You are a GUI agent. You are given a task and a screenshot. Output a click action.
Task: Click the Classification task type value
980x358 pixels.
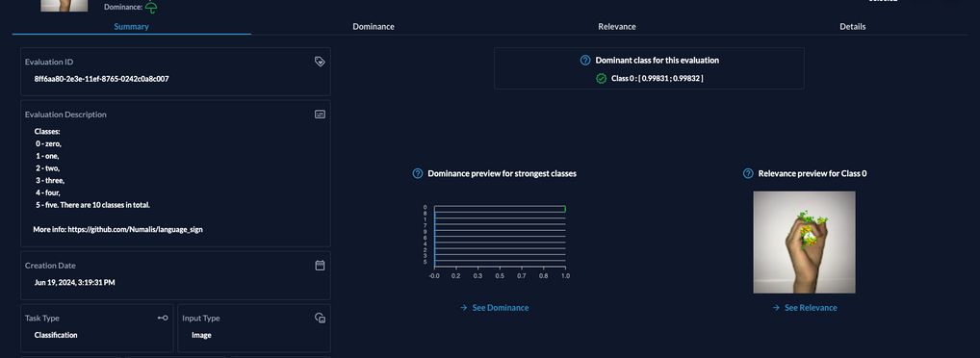pyautogui.click(x=56, y=335)
